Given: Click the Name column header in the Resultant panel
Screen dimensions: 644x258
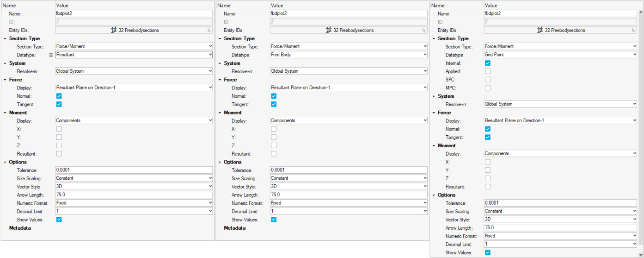Looking at the screenshot, I should point(9,6).
